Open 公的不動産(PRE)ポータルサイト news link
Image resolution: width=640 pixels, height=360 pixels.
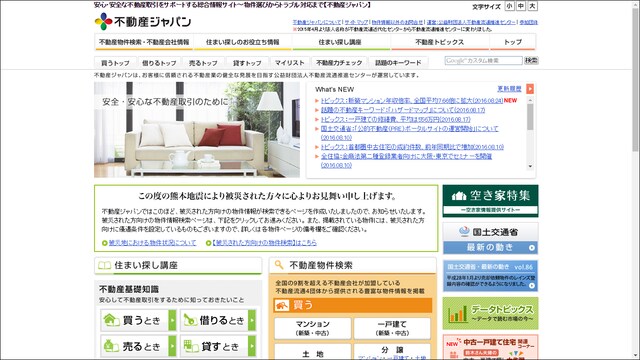click(409, 133)
